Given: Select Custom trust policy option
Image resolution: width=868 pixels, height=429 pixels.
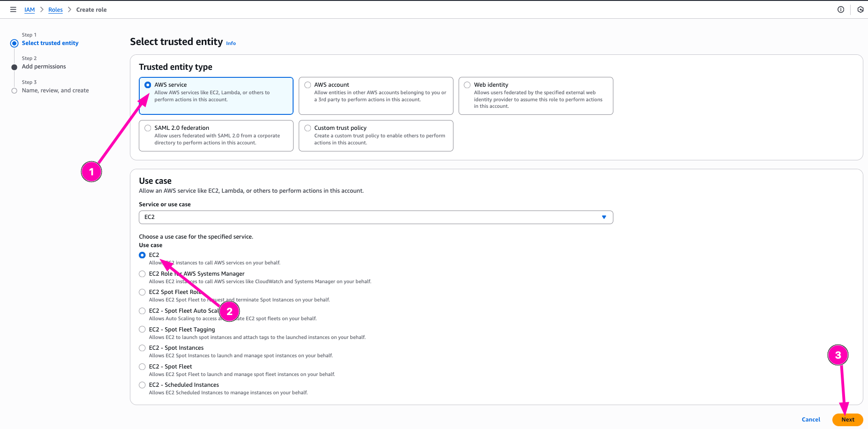Looking at the screenshot, I should [x=308, y=128].
